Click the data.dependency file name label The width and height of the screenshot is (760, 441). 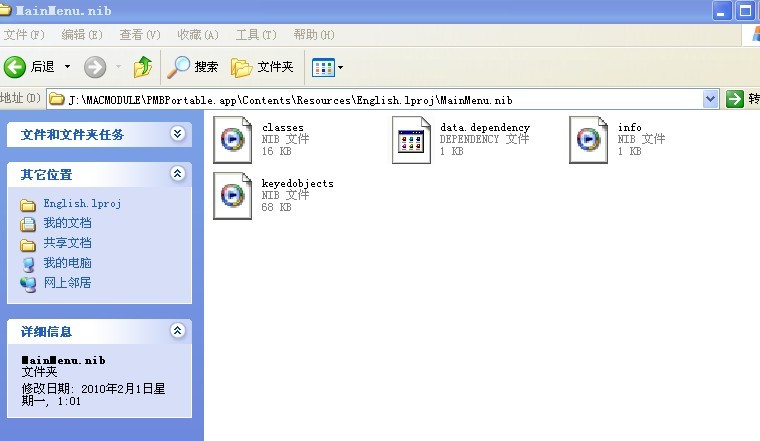[485, 127]
